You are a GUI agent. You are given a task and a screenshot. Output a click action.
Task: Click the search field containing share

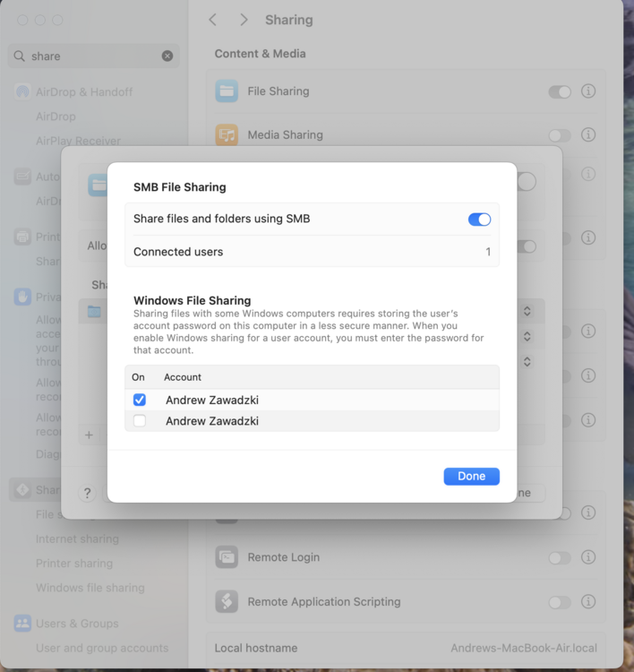point(93,56)
